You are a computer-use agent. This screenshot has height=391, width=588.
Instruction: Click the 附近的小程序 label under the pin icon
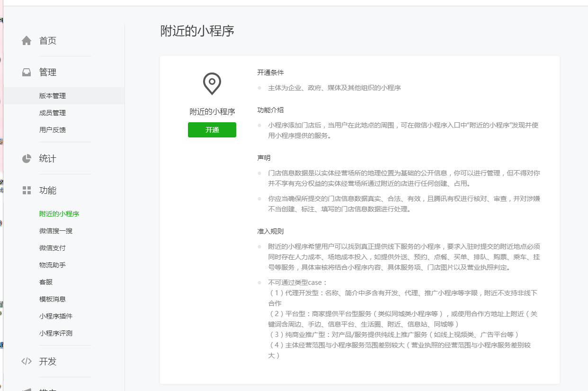coord(212,112)
